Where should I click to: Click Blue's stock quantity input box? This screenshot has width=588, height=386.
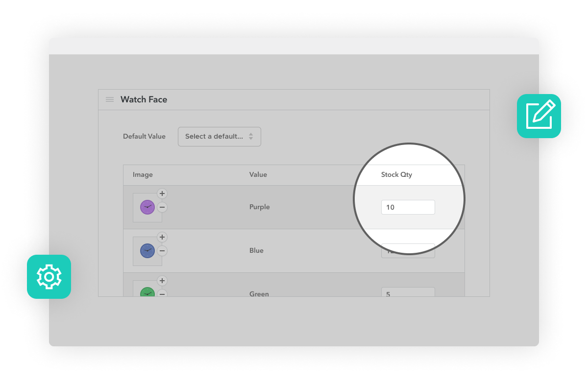pos(408,250)
